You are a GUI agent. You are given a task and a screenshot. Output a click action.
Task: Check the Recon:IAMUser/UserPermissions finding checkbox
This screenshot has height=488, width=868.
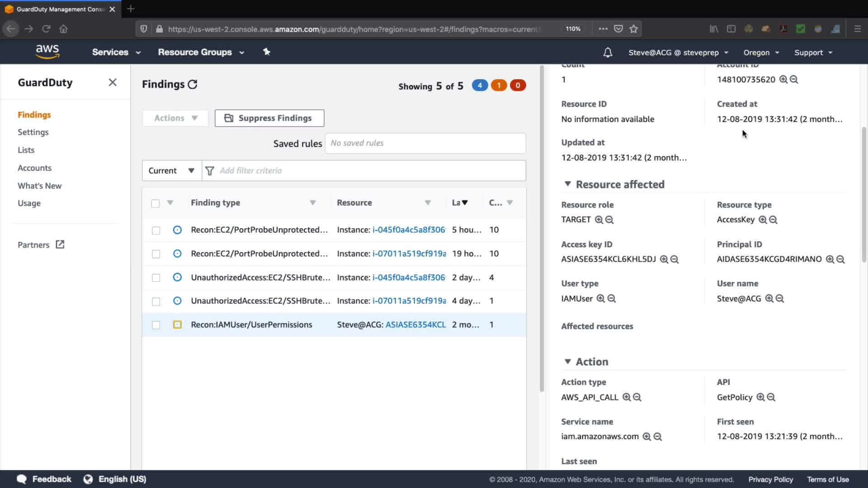156,325
